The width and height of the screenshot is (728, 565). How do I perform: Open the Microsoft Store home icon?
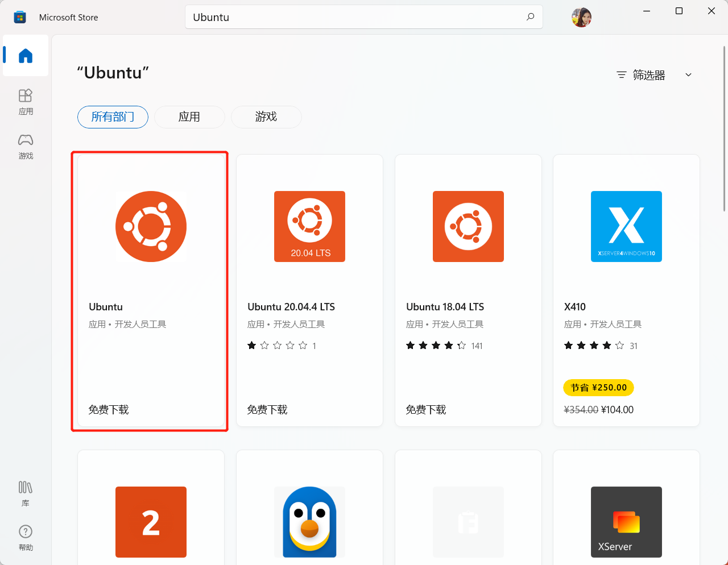[25, 55]
